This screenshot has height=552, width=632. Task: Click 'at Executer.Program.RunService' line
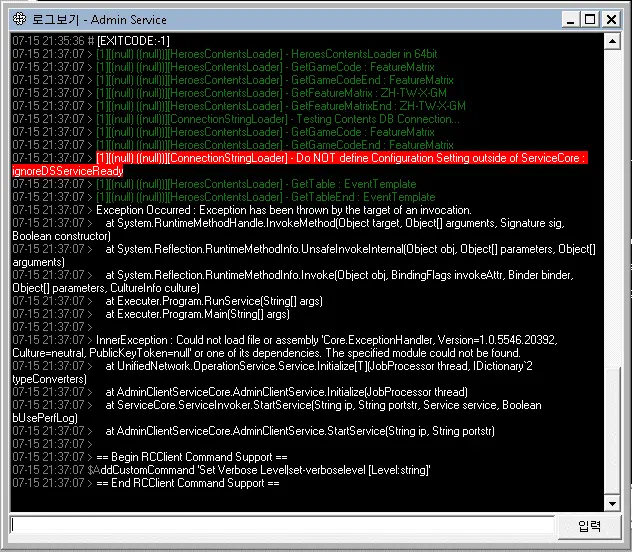[x=167, y=301]
